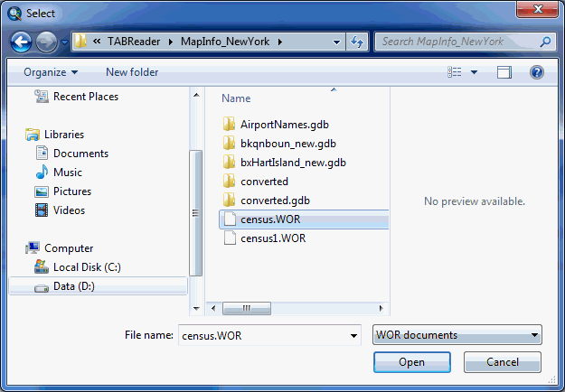
Task: Click the Back navigation arrow
Action: (x=22, y=42)
